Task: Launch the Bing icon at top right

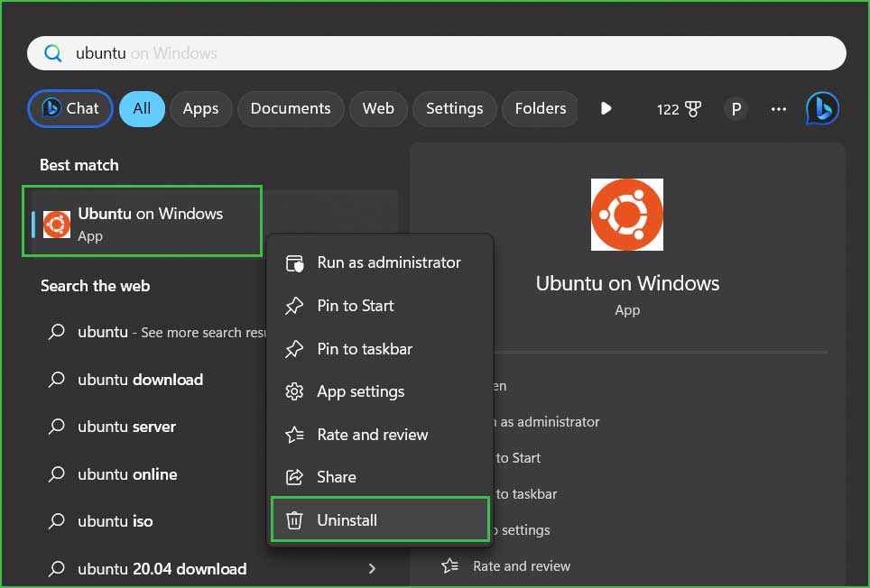Action: [822, 108]
